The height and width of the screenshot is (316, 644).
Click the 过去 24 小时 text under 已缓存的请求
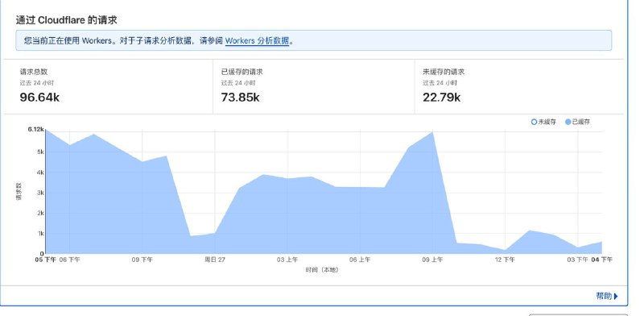point(238,83)
